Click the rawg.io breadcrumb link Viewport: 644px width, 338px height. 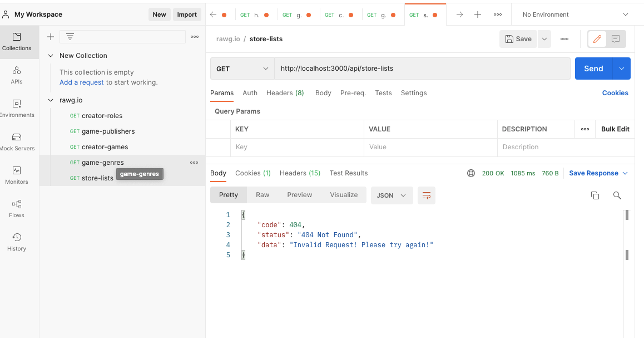(228, 39)
